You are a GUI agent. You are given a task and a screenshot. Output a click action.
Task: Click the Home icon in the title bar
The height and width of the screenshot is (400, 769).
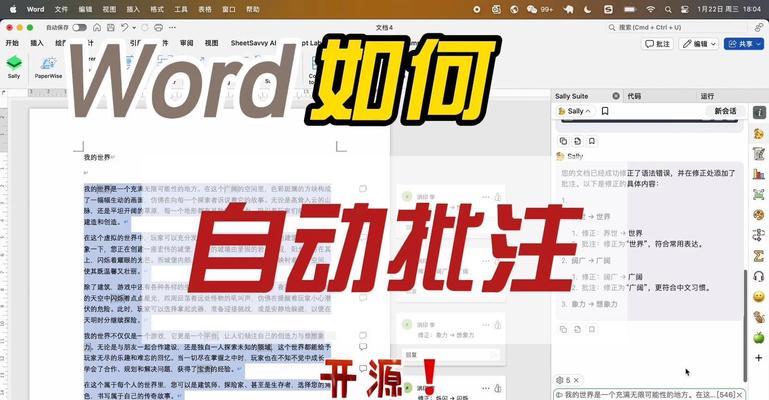point(97,27)
